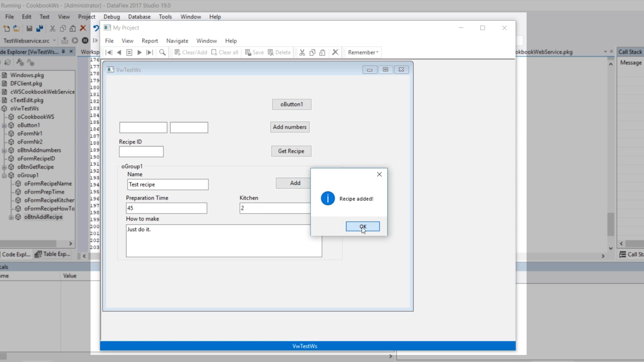Click the vertical scrollbar thumb beside Call Stack
Image resolution: width=644 pixels, height=362 pixels.
(611, 224)
